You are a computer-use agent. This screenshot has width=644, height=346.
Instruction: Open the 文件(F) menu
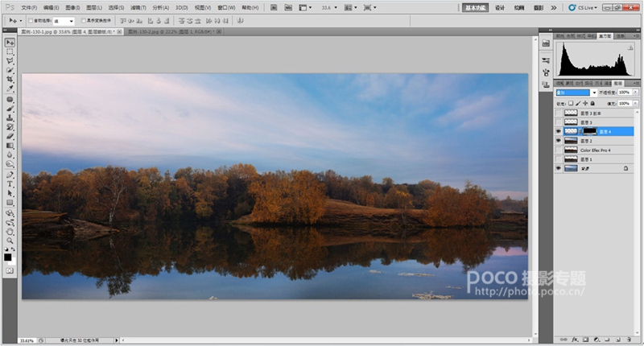pyautogui.click(x=29, y=7)
